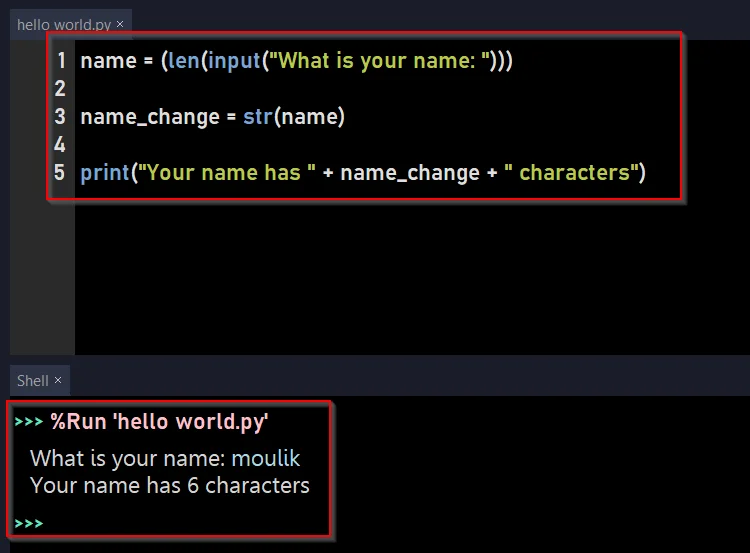Click line number 2 in gutter
Screen dimensions: 750x553
point(60,88)
